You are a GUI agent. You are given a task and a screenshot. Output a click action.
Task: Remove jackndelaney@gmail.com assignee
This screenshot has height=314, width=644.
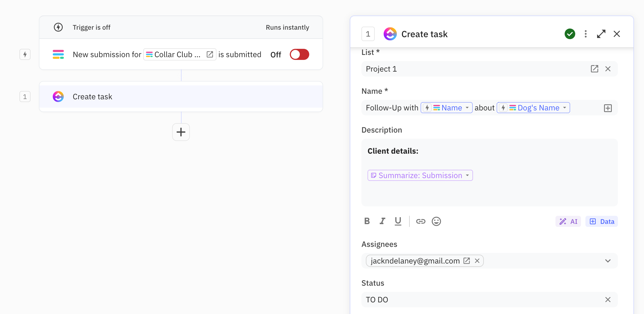[477, 261]
